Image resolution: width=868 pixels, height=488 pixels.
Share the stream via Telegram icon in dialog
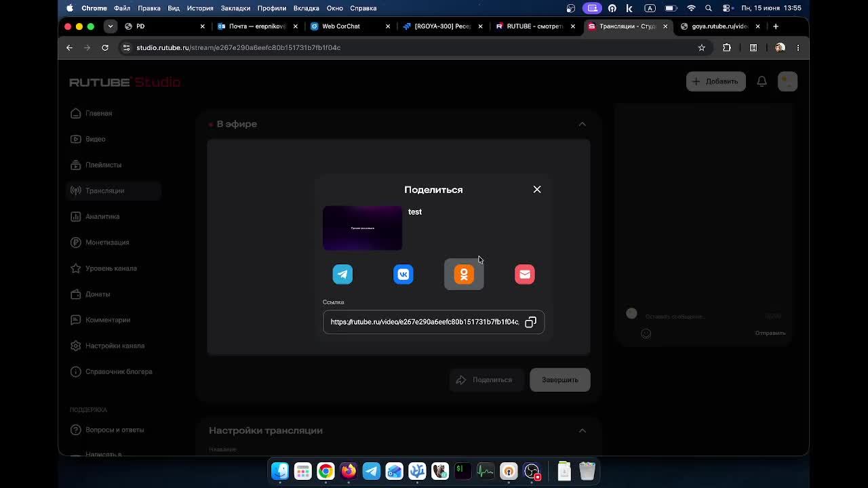pyautogui.click(x=342, y=274)
